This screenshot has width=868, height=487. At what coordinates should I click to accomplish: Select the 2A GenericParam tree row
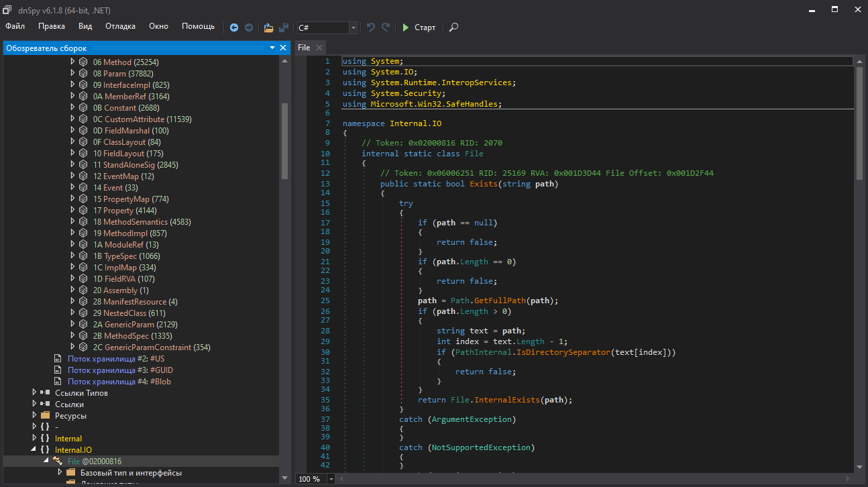[x=142, y=325]
